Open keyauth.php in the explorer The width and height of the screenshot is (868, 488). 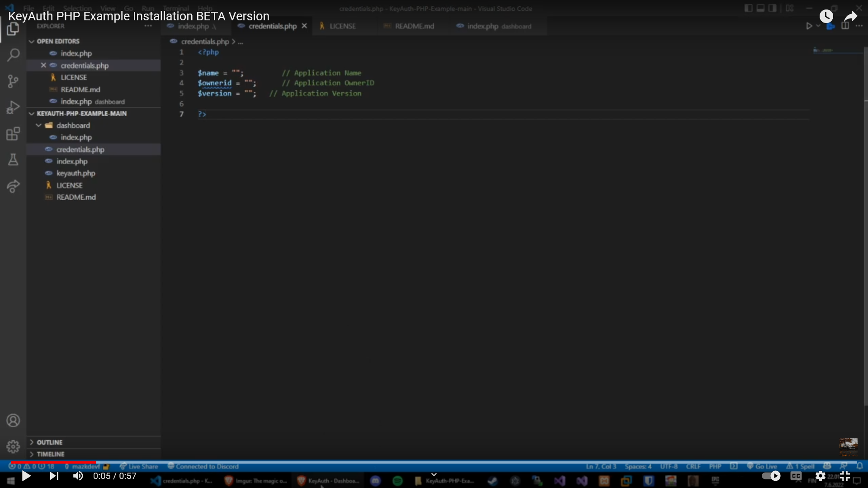(75, 173)
